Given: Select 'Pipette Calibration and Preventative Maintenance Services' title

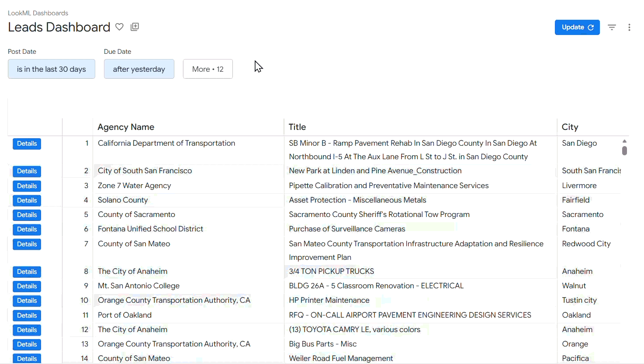Looking at the screenshot, I should tap(389, 185).
